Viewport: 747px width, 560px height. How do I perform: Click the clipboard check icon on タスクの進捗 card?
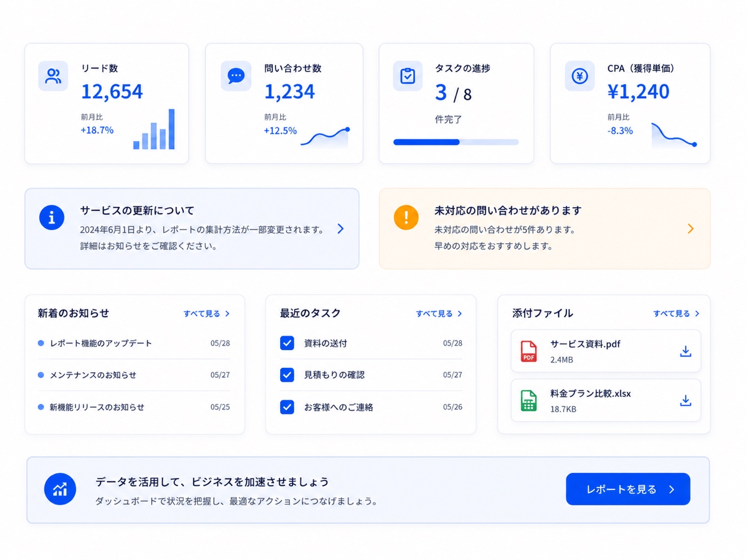[x=407, y=76]
